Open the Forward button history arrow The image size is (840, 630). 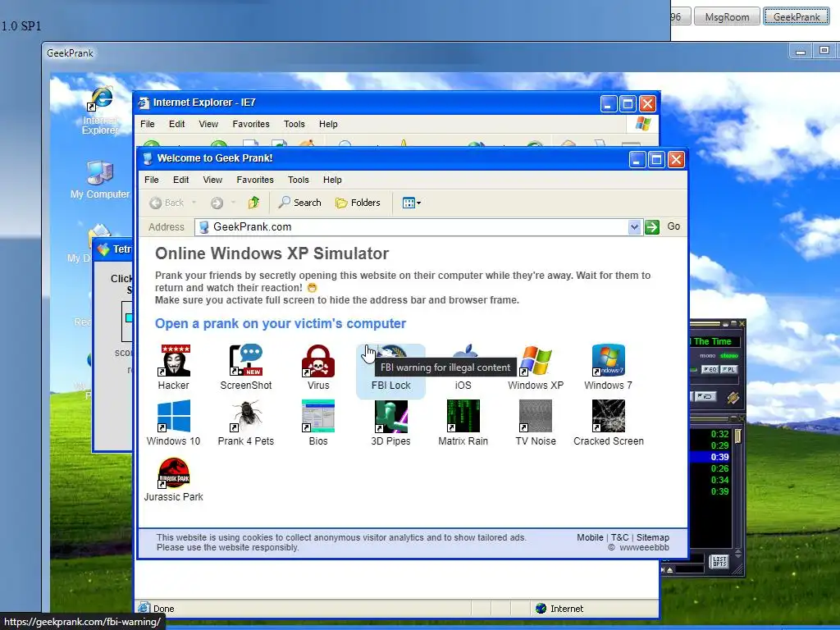point(233,203)
